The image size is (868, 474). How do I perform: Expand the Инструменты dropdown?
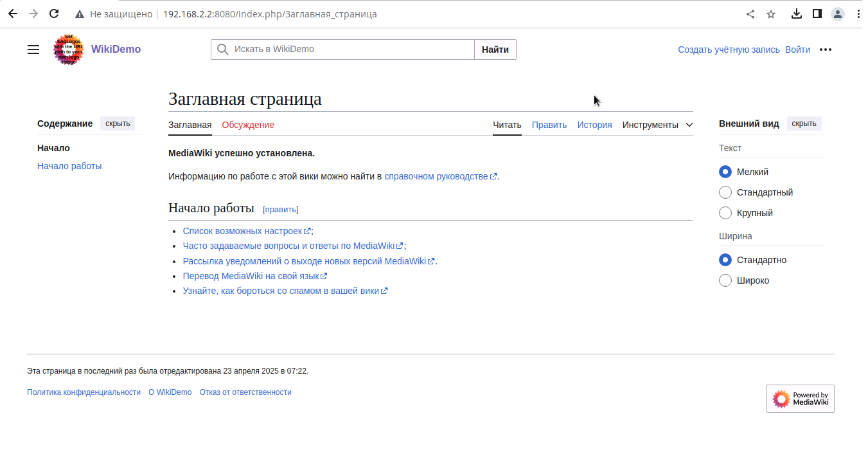[657, 125]
